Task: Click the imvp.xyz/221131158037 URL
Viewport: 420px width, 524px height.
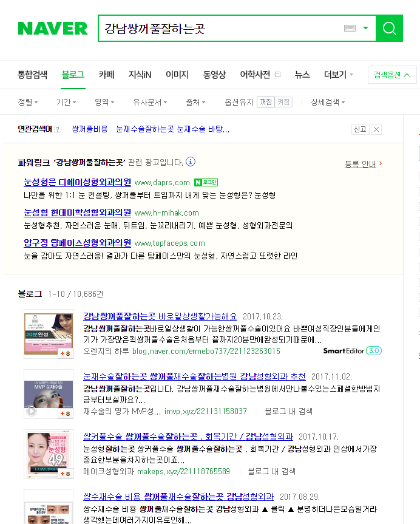Action: point(206,412)
